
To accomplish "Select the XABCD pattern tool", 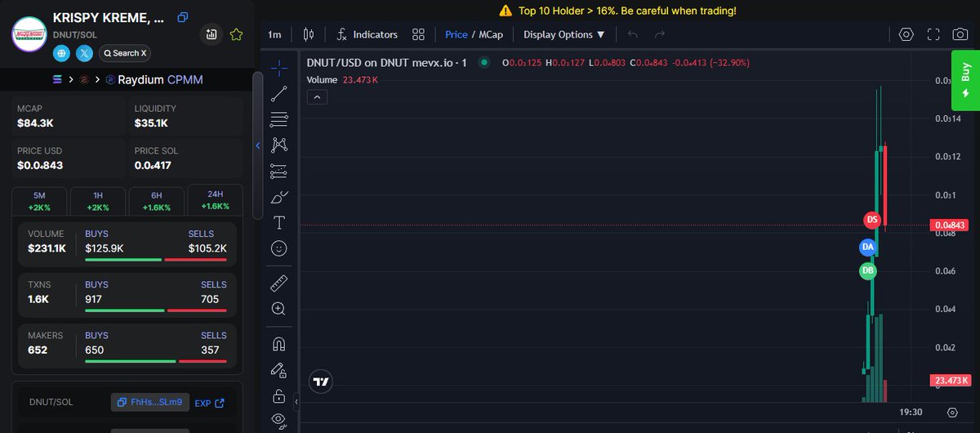I will [278, 145].
